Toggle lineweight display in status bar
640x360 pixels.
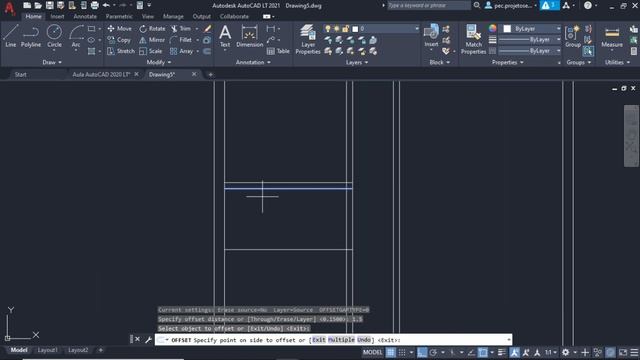point(502,352)
